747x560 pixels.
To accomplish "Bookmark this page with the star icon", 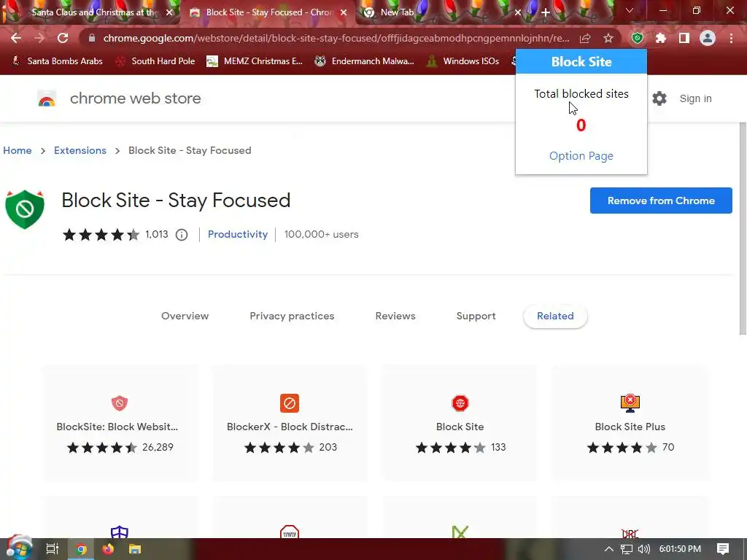I will (608, 38).
